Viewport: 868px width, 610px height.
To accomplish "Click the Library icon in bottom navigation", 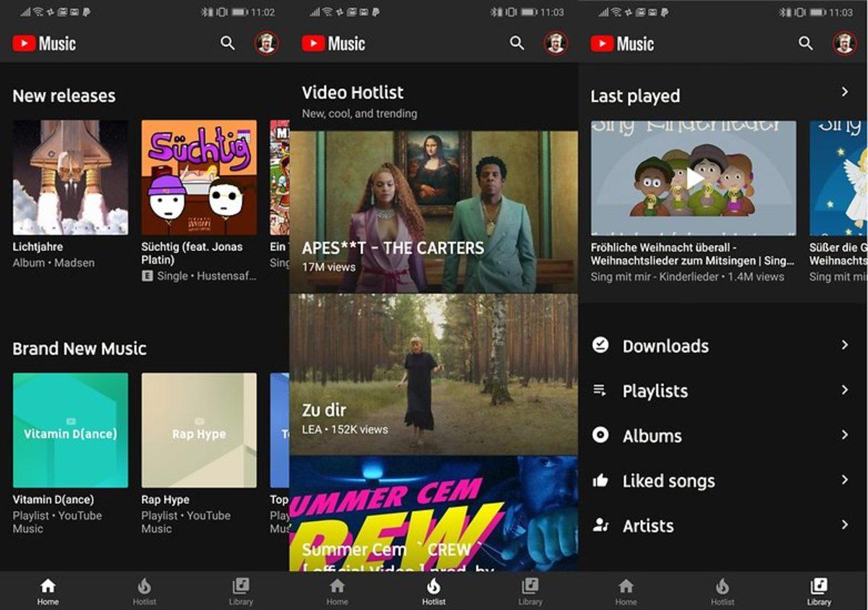I will (819, 585).
